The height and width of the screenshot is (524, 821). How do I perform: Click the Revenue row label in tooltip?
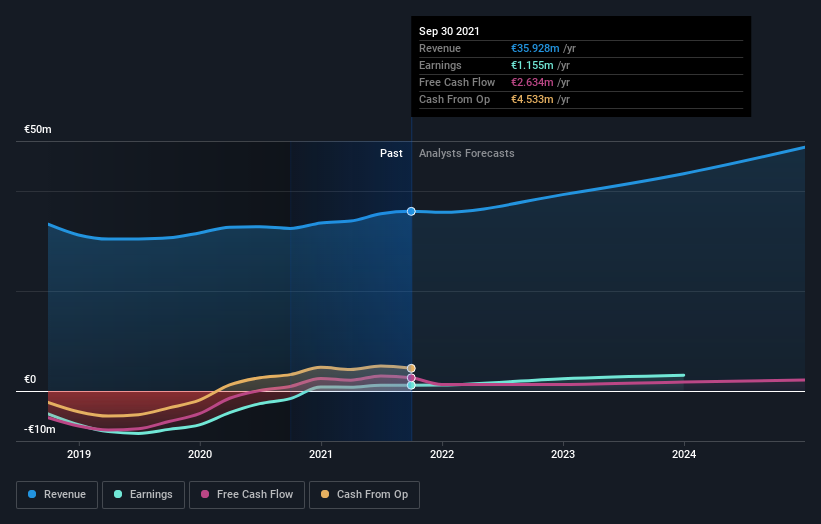[x=440, y=48]
